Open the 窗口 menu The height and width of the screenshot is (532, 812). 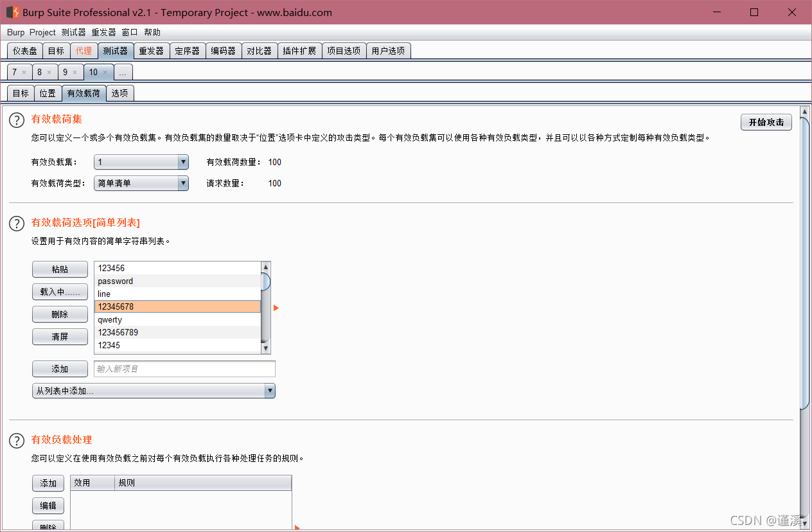coord(130,32)
